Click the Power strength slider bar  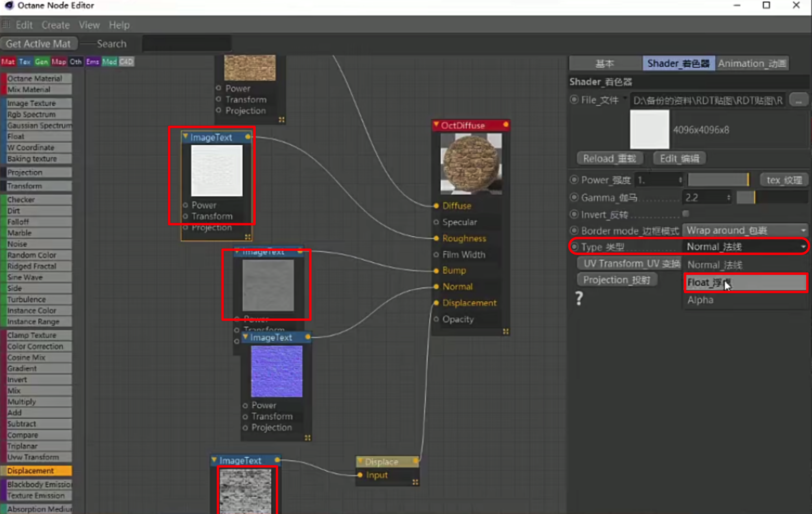pos(718,180)
